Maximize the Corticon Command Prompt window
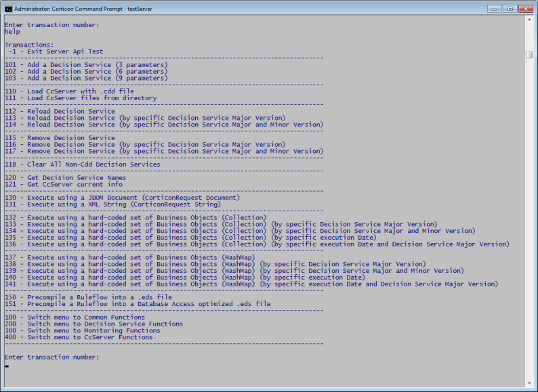This screenshot has height=392, width=538. point(510,9)
